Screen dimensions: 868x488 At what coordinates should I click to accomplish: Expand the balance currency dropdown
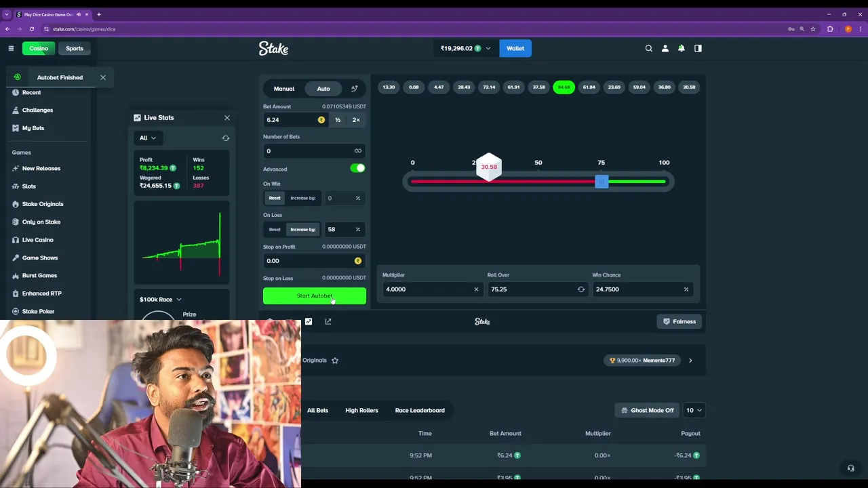488,48
